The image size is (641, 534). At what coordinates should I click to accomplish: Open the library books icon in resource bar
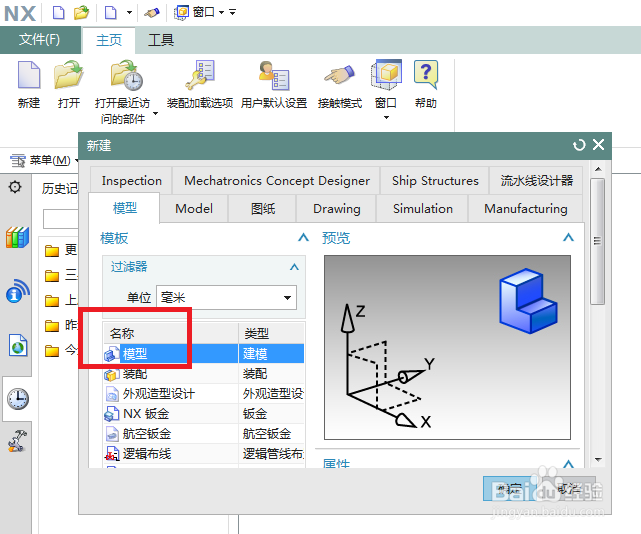pos(17,237)
